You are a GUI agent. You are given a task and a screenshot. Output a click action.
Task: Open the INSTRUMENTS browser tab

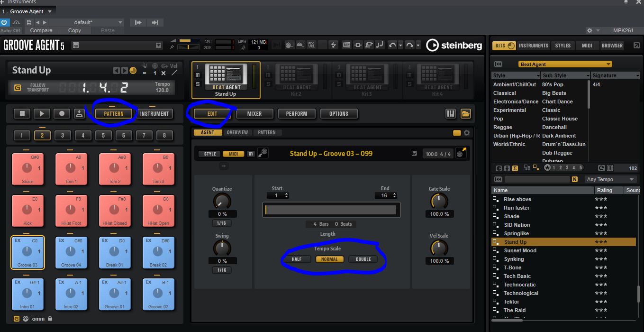(533, 46)
